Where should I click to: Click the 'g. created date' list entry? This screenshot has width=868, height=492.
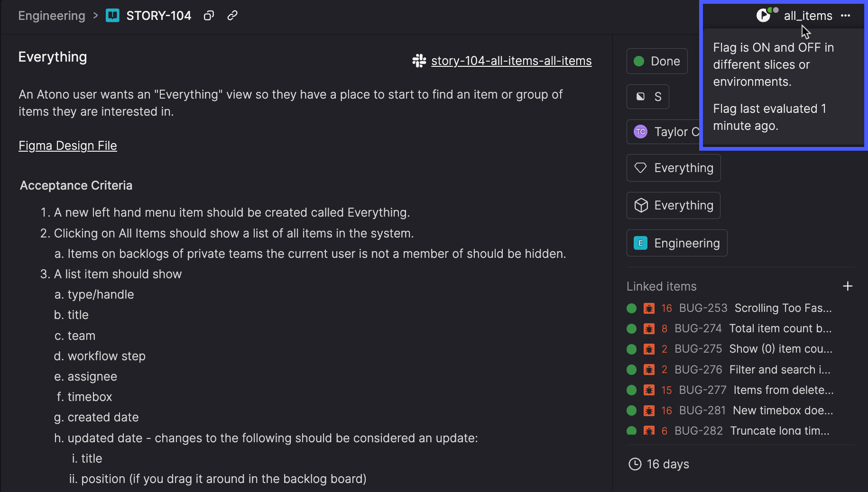click(96, 417)
